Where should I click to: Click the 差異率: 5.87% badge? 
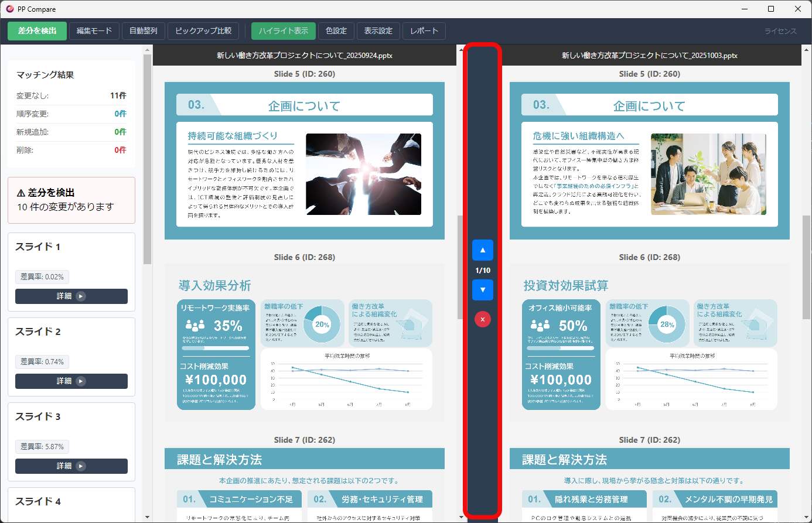coord(42,446)
